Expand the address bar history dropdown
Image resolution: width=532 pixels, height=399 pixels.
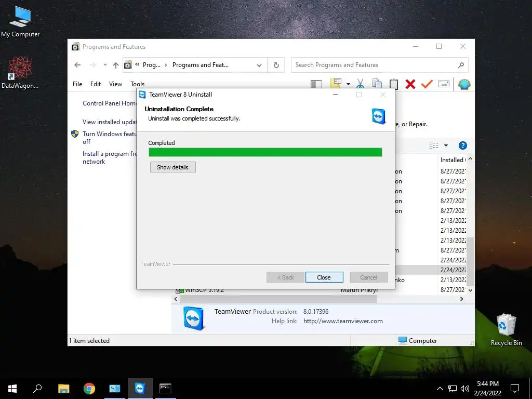259,65
